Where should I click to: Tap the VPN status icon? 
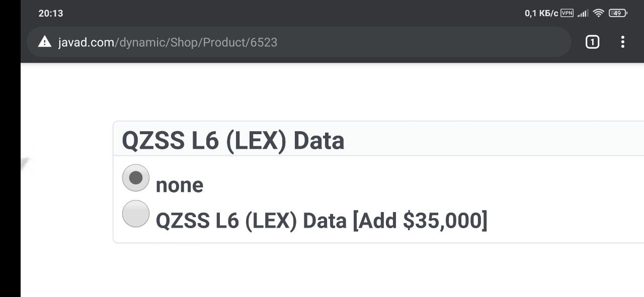pos(567,13)
